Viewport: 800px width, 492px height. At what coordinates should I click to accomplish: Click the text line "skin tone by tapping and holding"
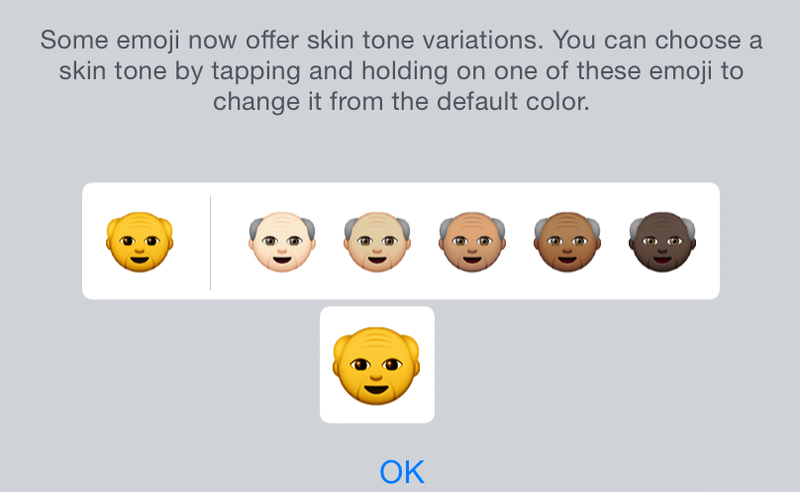click(401, 71)
